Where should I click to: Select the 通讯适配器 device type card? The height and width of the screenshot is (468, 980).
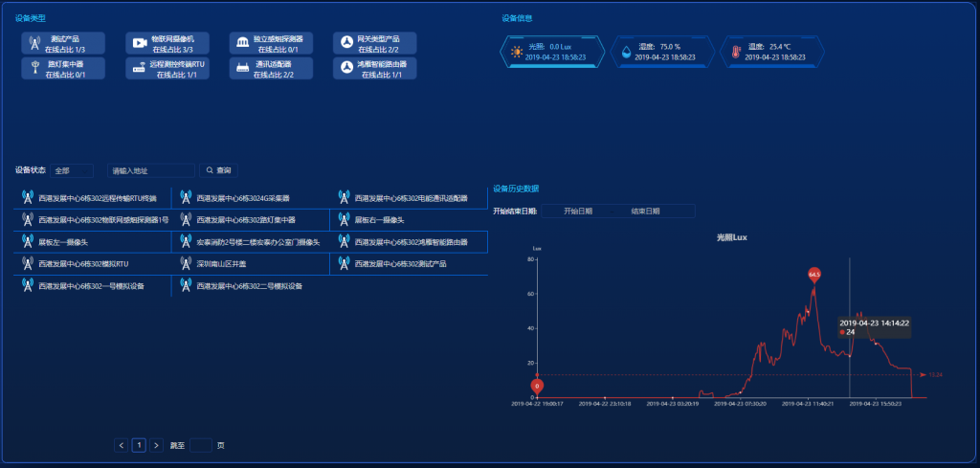pyautogui.click(x=272, y=69)
